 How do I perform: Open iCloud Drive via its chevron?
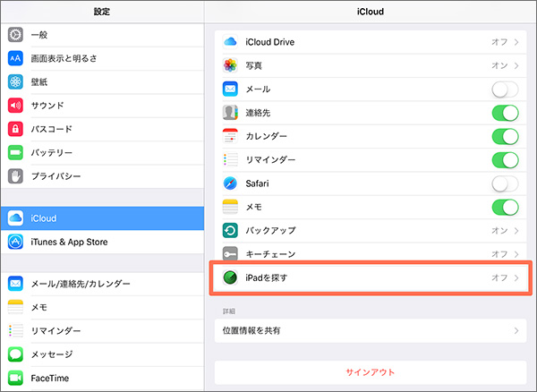click(x=516, y=42)
